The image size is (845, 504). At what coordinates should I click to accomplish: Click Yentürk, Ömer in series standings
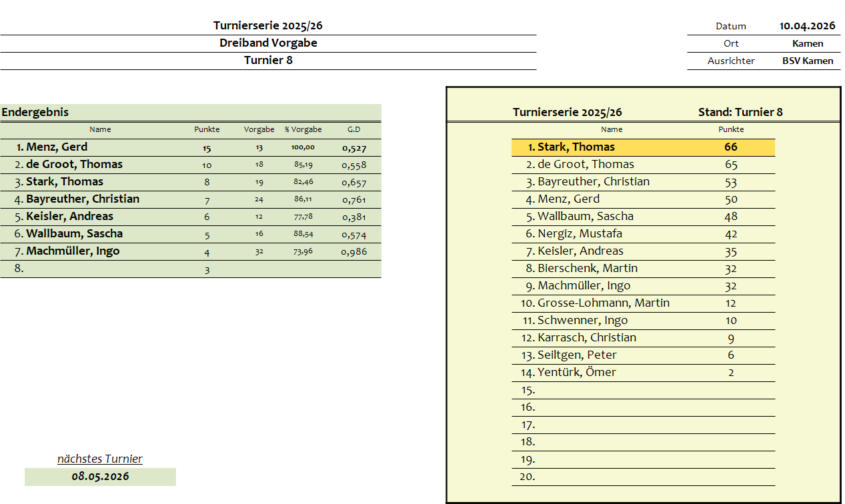point(576,373)
